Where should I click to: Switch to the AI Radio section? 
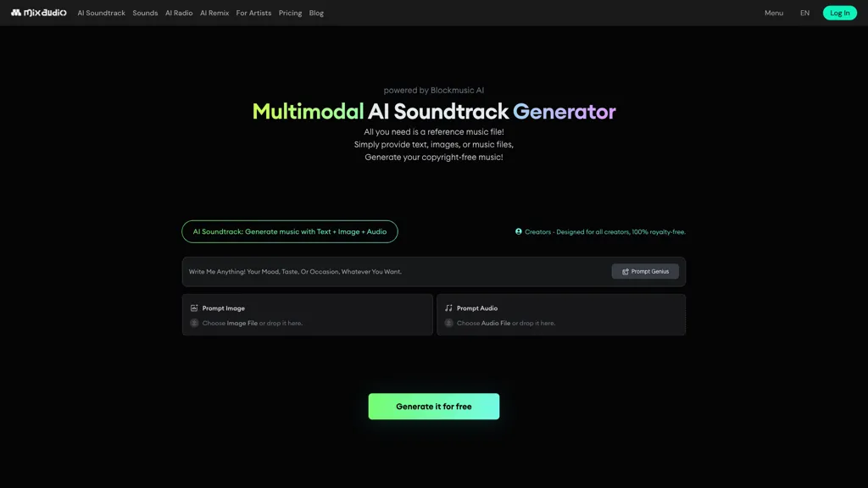click(178, 13)
